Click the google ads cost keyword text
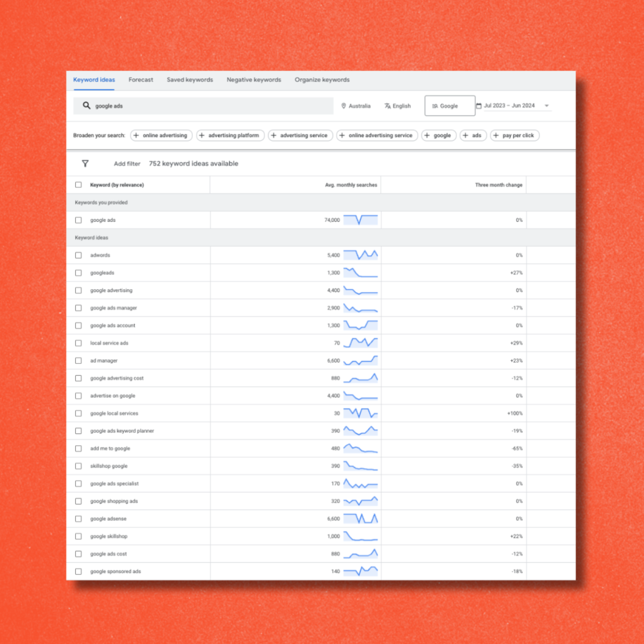This screenshot has height=644, width=644. [x=108, y=554]
